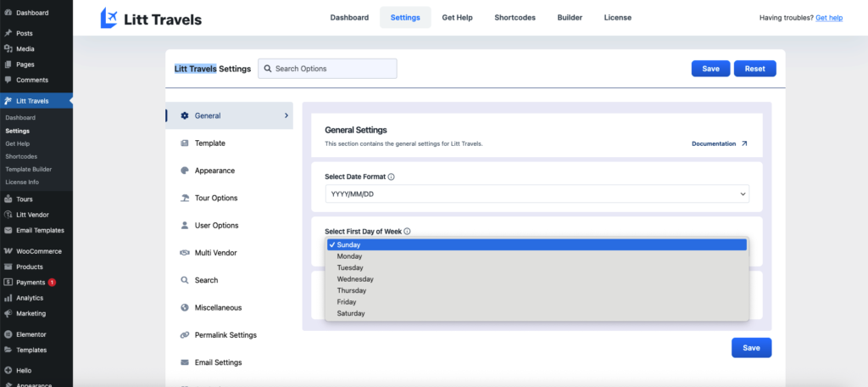The height and width of the screenshot is (387, 868).
Task: Click the Search Options input field
Action: [327, 69]
